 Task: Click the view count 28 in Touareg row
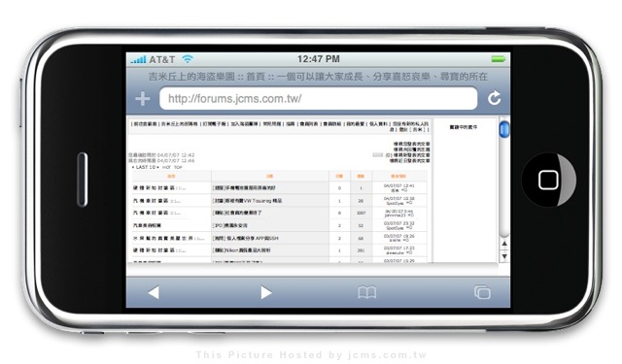[x=361, y=201]
